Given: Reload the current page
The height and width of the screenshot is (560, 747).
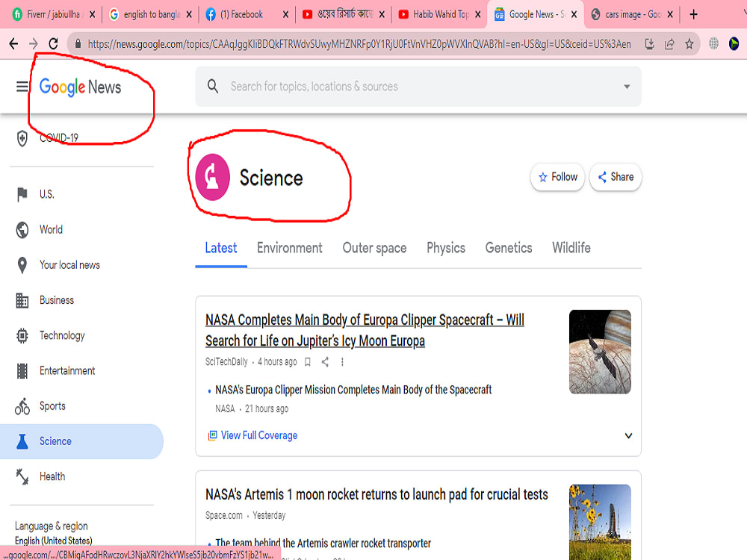Looking at the screenshot, I should [x=53, y=44].
